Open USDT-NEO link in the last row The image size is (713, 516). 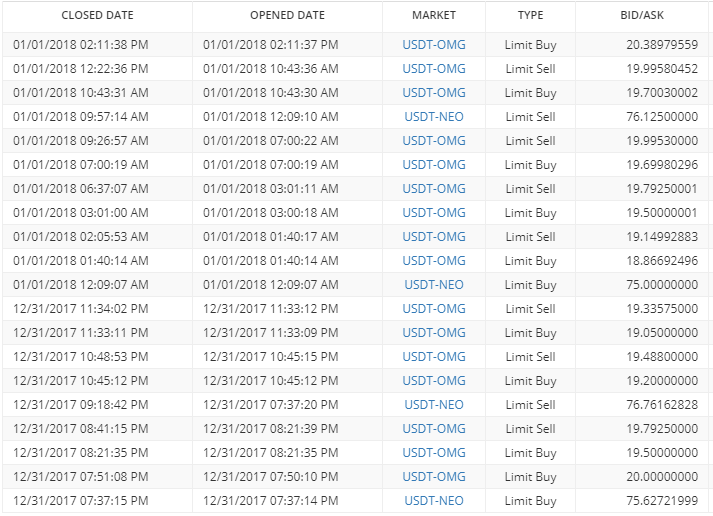pyautogui.click(x=434, y=501)
